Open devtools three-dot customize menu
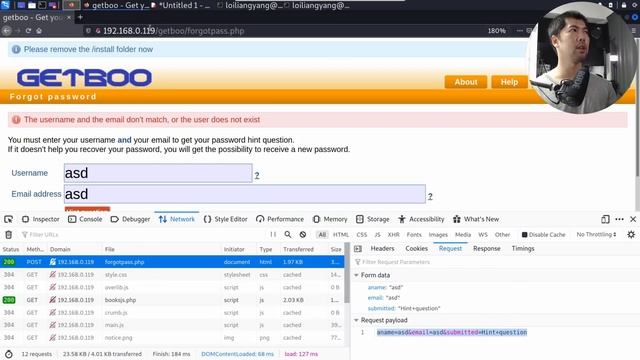This screenshot has height=360, width=640. click(619, 219)
